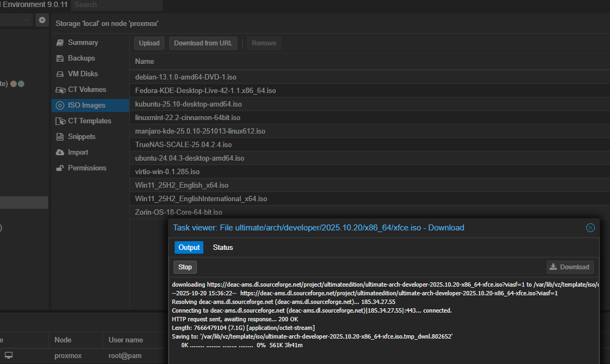This screenshot has height=364, width=610.
Task: Sort by the Name column header
Action: 144,62
